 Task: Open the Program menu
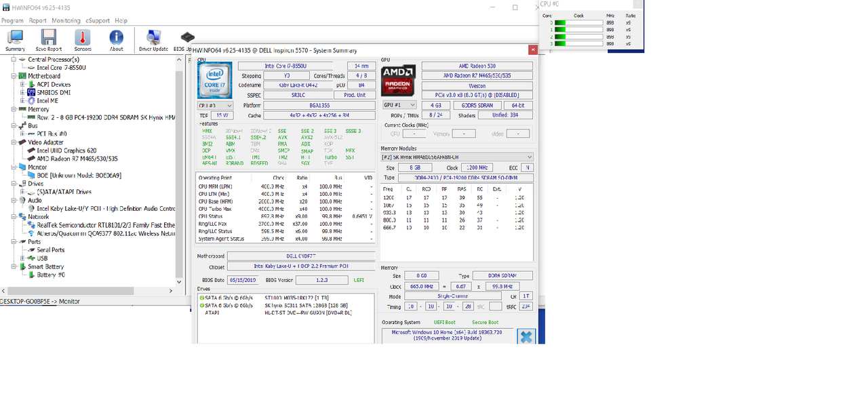pyautogui.click(x=12, y=21)
